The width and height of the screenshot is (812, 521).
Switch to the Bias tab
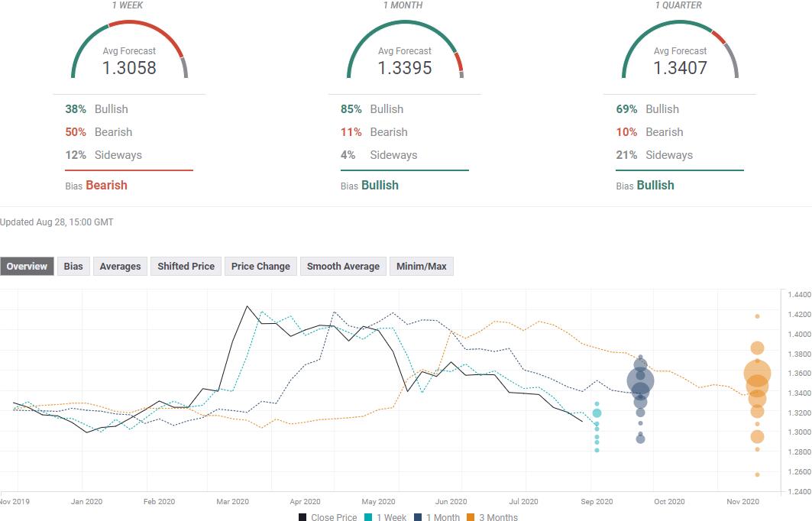pyautogui.click(x=73, y=266)
